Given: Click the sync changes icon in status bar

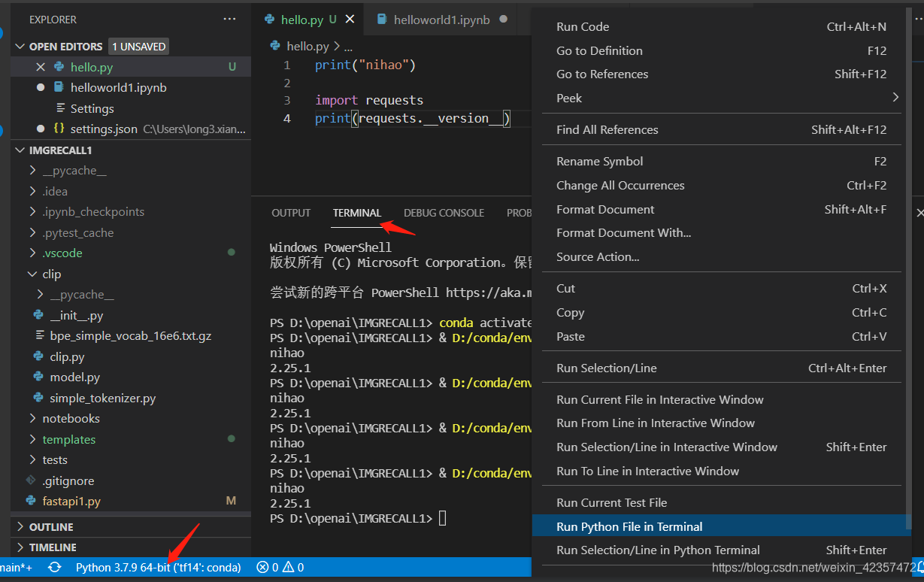Looking at the screenshot, I should point(54,568).
